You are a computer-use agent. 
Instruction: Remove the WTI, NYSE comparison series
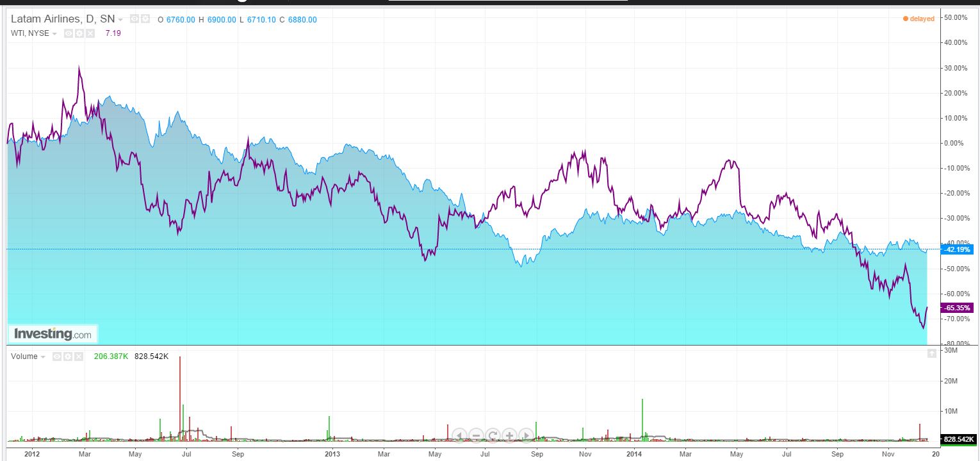point(90,33)
